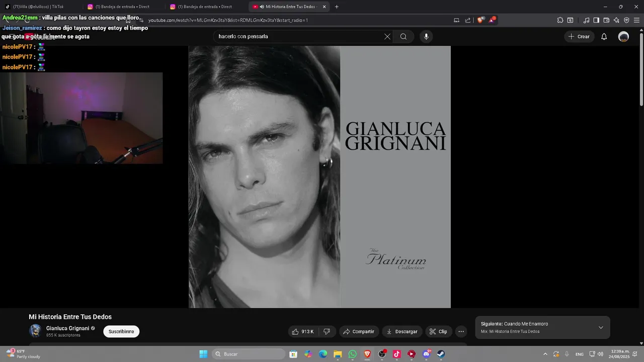Open Brave VPN shield icon
The height and width of the screenshot is (362, 644).
626,20
